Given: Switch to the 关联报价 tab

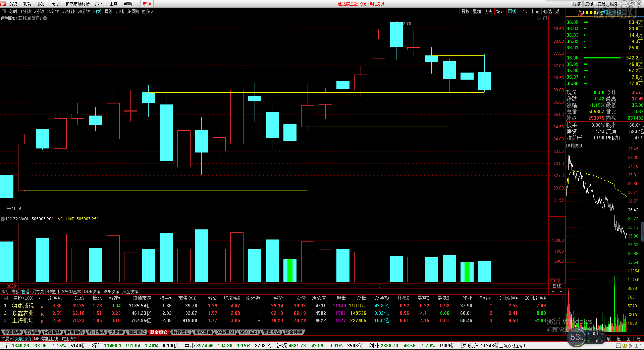Looking at the screenshot, I should point(23,339).
